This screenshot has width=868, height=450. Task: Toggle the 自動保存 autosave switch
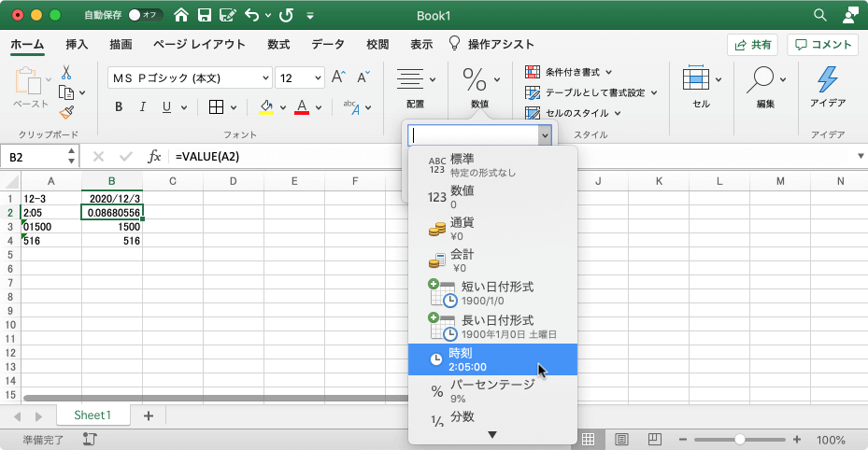[145, 15]
